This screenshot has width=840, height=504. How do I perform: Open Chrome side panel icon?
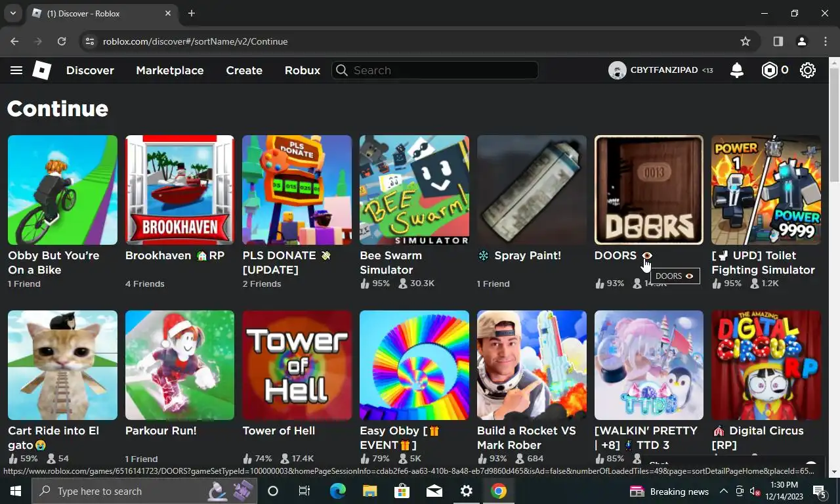click(x=778, y=41)
